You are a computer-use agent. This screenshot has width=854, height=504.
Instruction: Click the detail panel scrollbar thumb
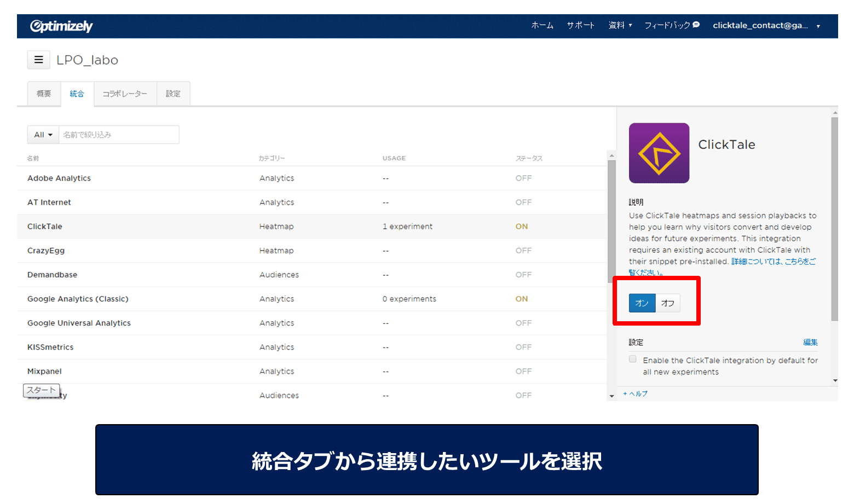coord(834,219)
